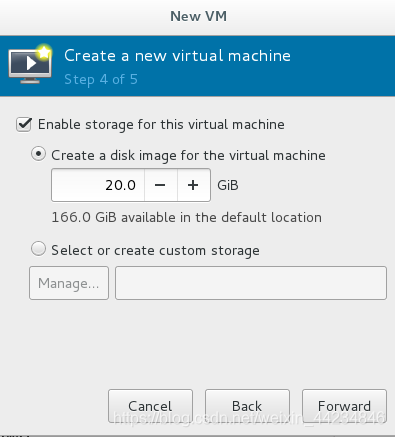This screenshot has width=395, height=437.
Task: Click the Step 4 of 5 label
Action: [x=101, y=80]
